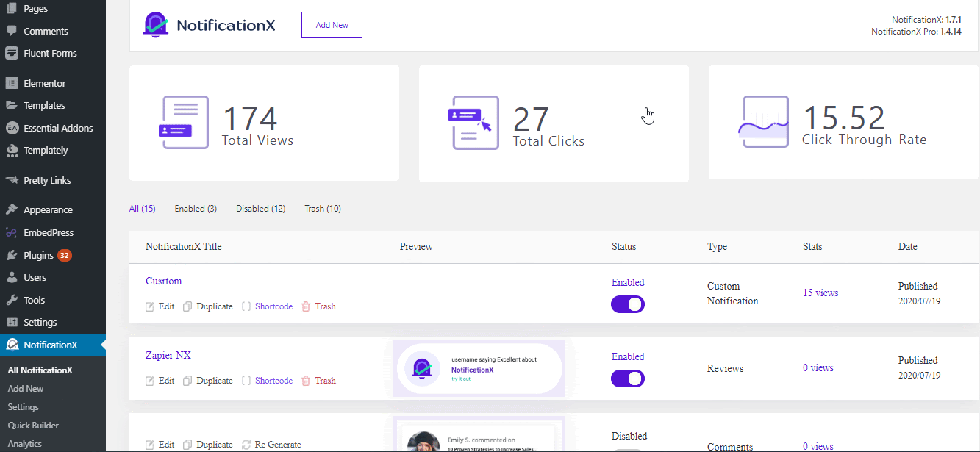Click the NotificationX Pro: 1.4.14 version text

(x=916, y=32)
